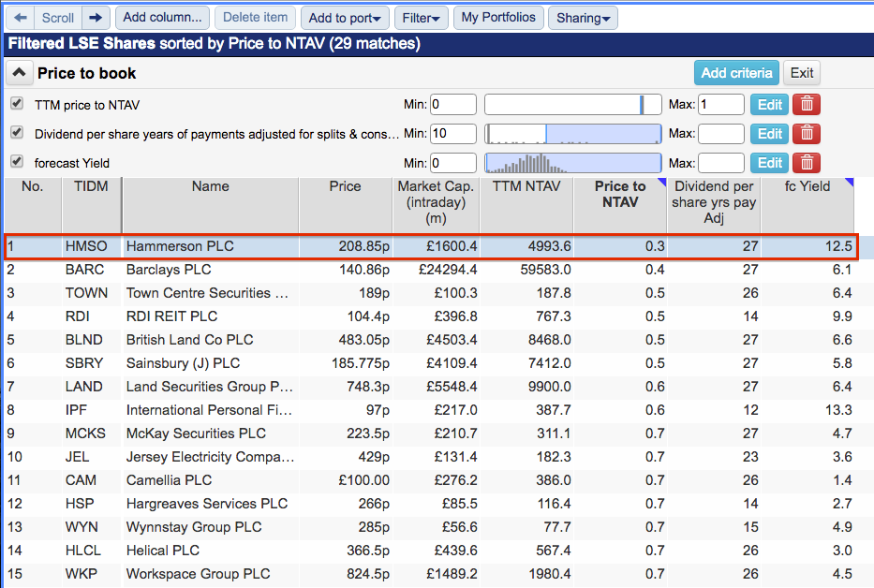Delete the forecast Yield criterion
This screenshot has width=874, height=588.
(x=807, y=163)
